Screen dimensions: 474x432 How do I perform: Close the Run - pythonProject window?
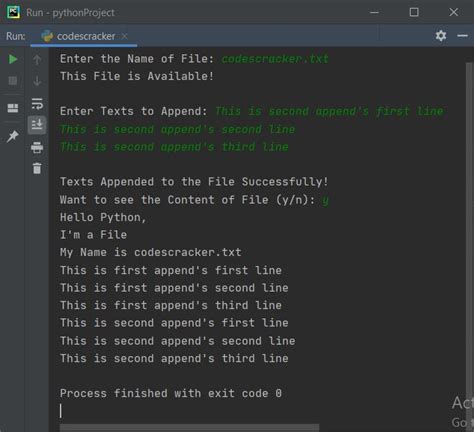(454, 12)
